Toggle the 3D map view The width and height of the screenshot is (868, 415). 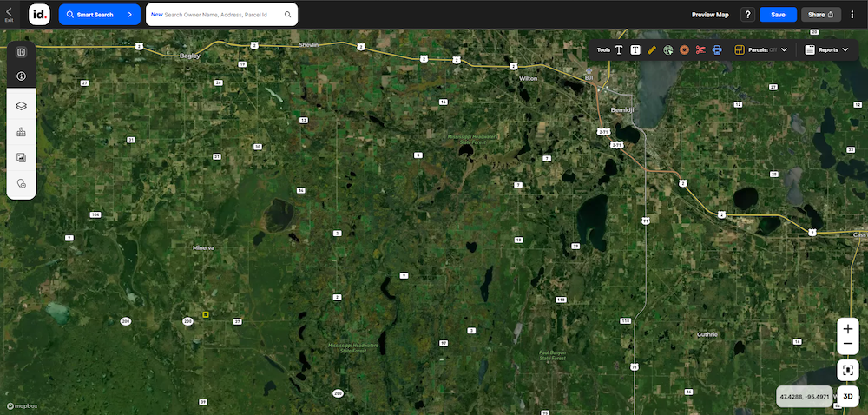pyautogui.click(x=848, y=397)
